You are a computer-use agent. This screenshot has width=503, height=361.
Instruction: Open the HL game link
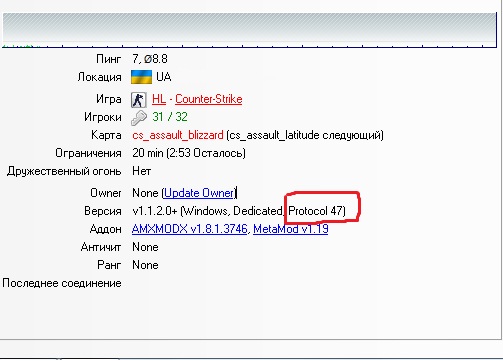pos(159,99)
